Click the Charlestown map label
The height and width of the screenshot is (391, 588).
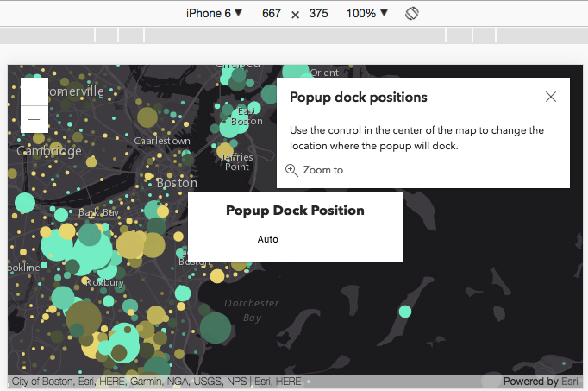click(162, 141)
